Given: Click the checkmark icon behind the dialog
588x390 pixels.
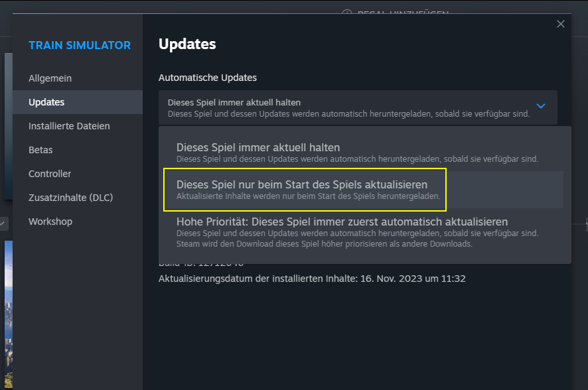Looking at the screenshot, I should (3, 224).
